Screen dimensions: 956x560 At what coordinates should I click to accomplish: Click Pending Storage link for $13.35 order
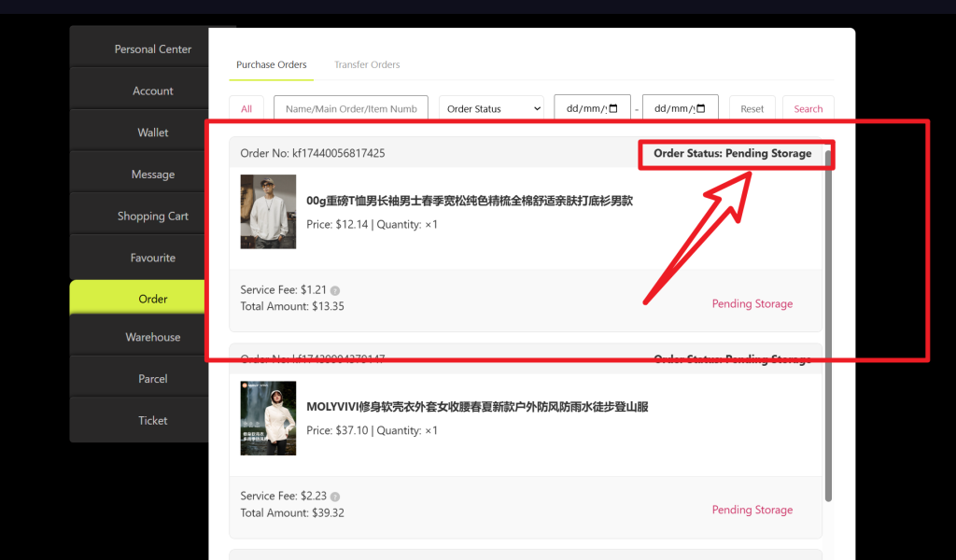(752, 303)
